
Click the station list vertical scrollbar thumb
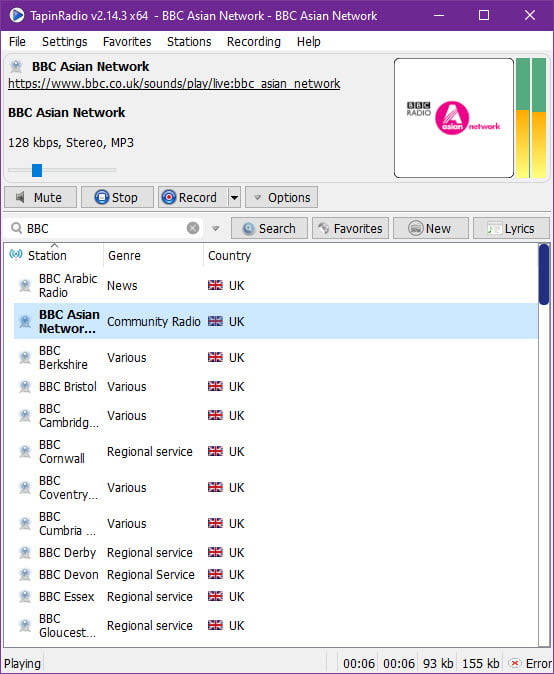click(544, 274)
